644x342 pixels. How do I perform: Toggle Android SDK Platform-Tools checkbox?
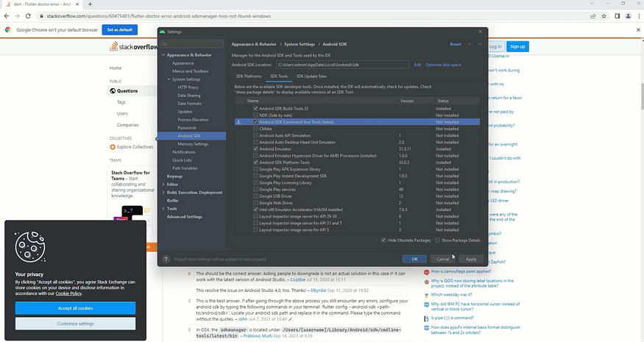(x=256, y=163)
